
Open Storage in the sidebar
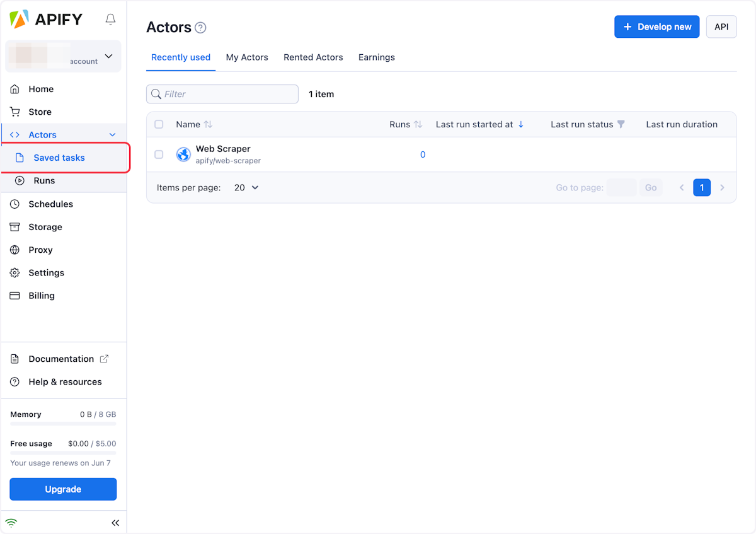point(64,227)
